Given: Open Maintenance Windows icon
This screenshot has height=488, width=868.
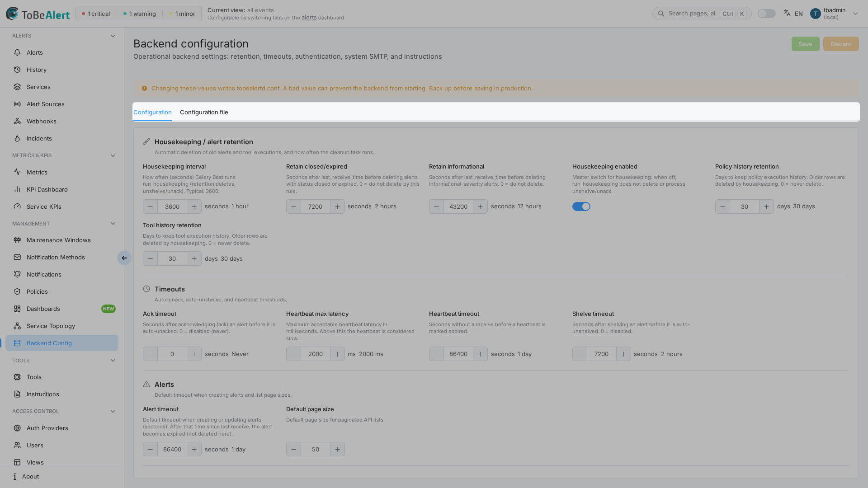Looking at the screenshot, I should coord(17,240).
